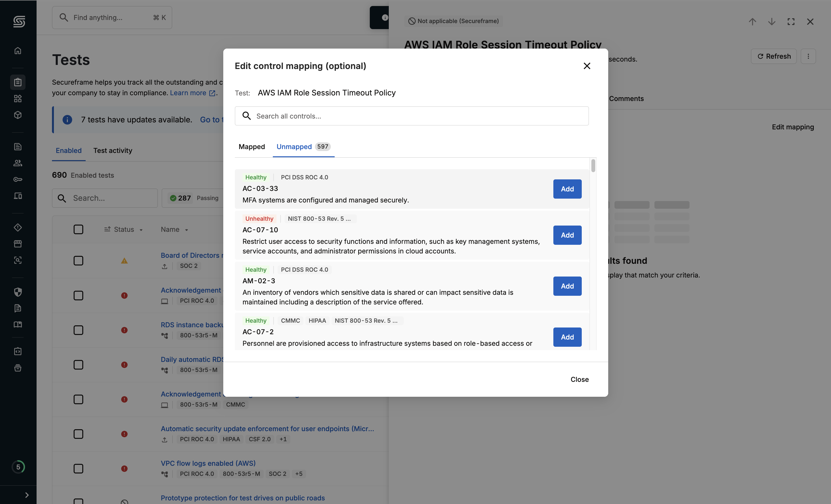Check the Automatic security update row checkbox
Image resolution: width=831 pixels, height=504 pixels.
pyautogui.click(x=78, y=434)
